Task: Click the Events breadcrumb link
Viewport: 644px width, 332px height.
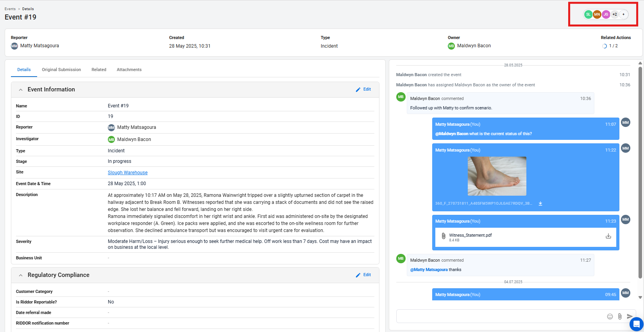Action: (x=10, y=9)
